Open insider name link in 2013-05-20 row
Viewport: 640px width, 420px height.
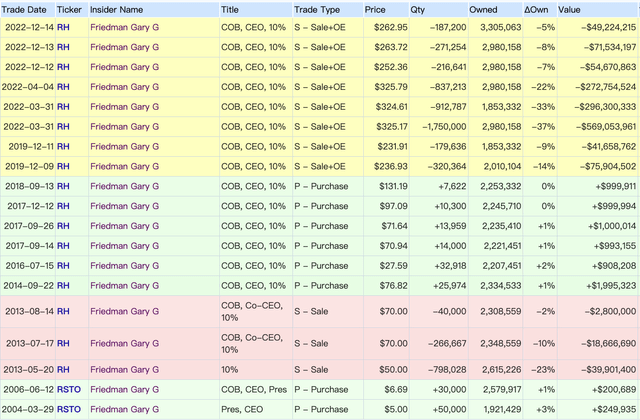point(124,367)
